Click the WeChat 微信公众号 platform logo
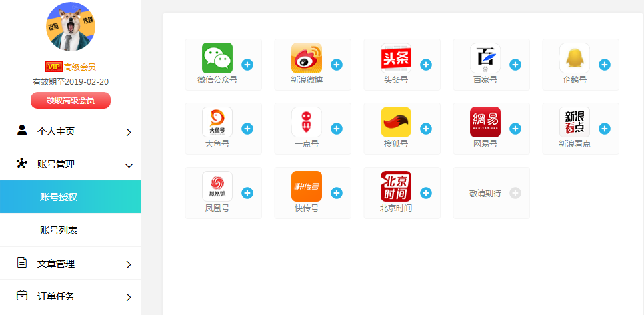 (x=217, y=58)
